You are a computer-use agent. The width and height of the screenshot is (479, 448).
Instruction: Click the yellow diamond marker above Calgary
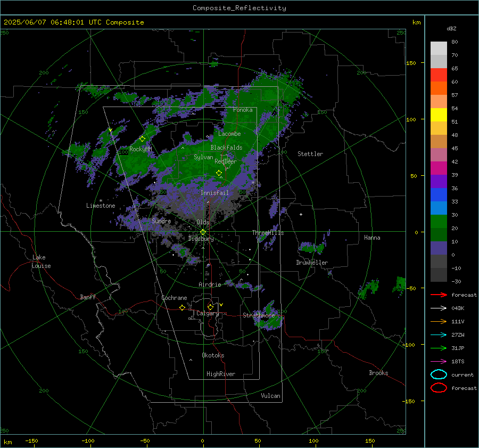click(x=210, y=307)
